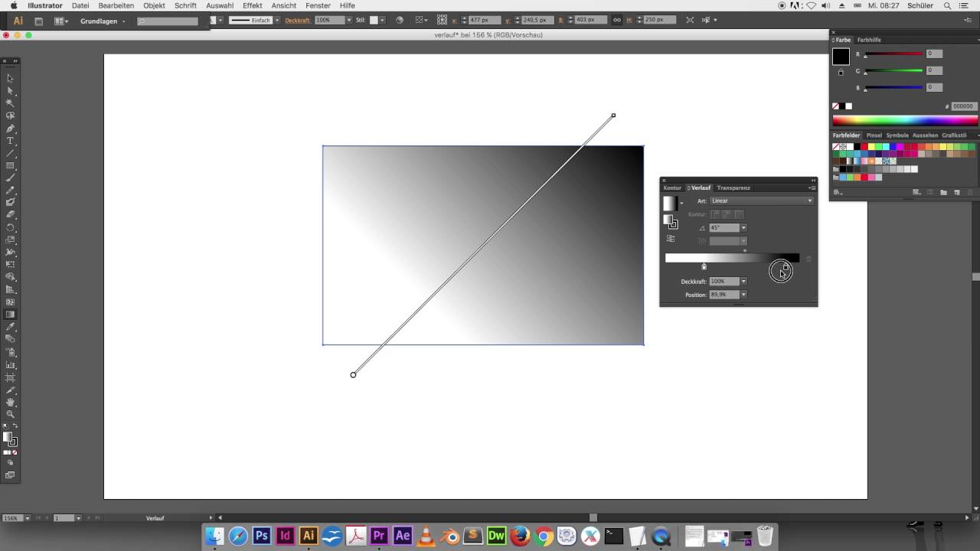Open the Art gradient type dropdown
Image resolution: width=980 pixels, height=551 pixels.
(x=761, y=201)
